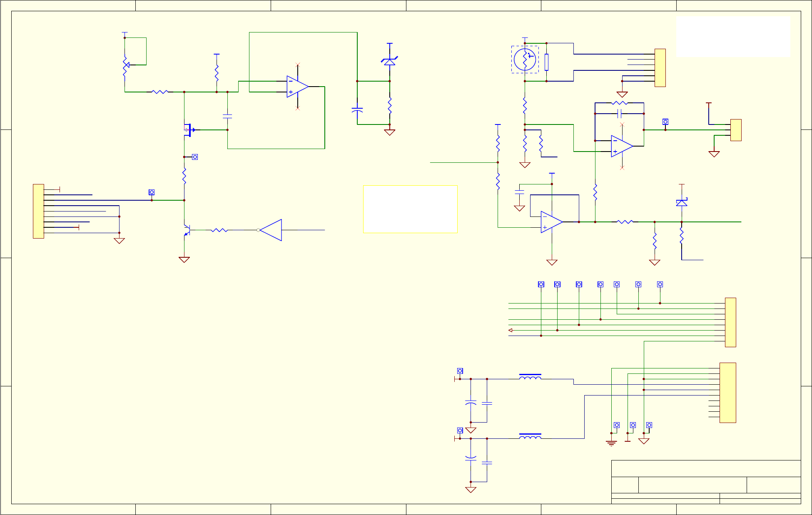812x515 pixels.
Task: Select the nine-pin connector on left side
Action: point(38,211)
